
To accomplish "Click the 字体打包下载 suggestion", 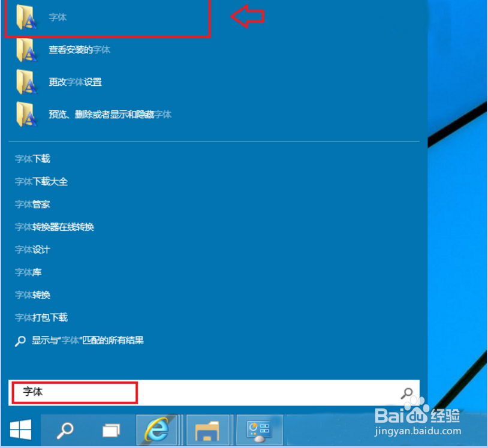I will (x=41, y=317).
